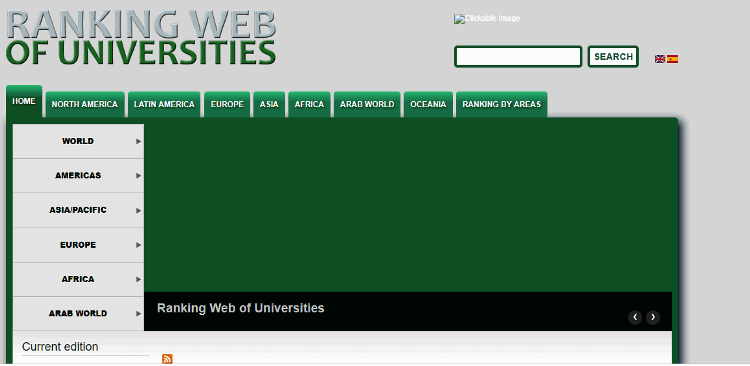Switch language with the UK flag icon
Viewport: 750px width, 366px height.
tap(660, 59)
